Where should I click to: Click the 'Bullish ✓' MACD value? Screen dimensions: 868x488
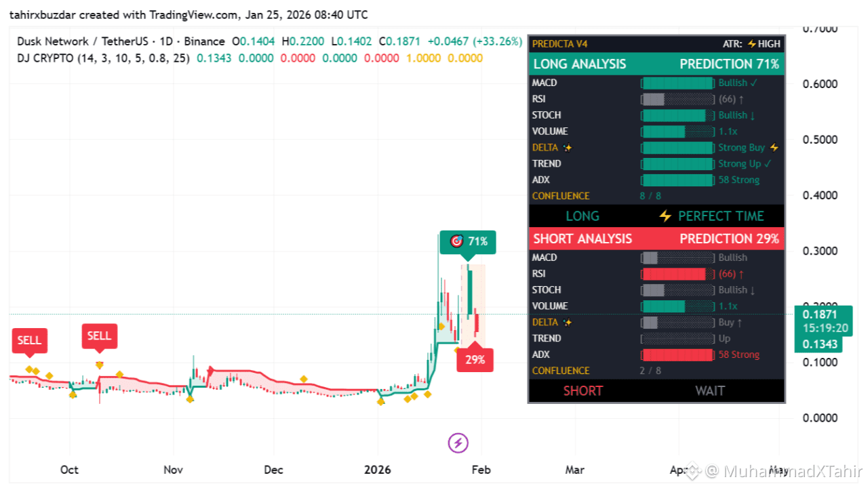pyautogui.click(x=738, y=83)
